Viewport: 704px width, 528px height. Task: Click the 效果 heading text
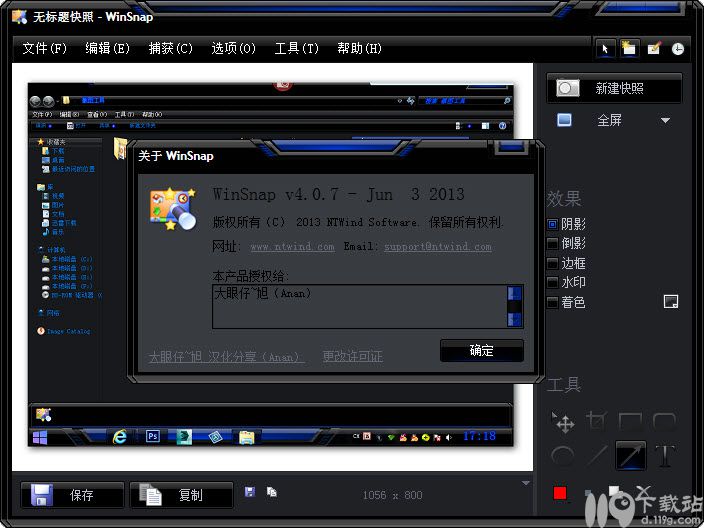564,198
